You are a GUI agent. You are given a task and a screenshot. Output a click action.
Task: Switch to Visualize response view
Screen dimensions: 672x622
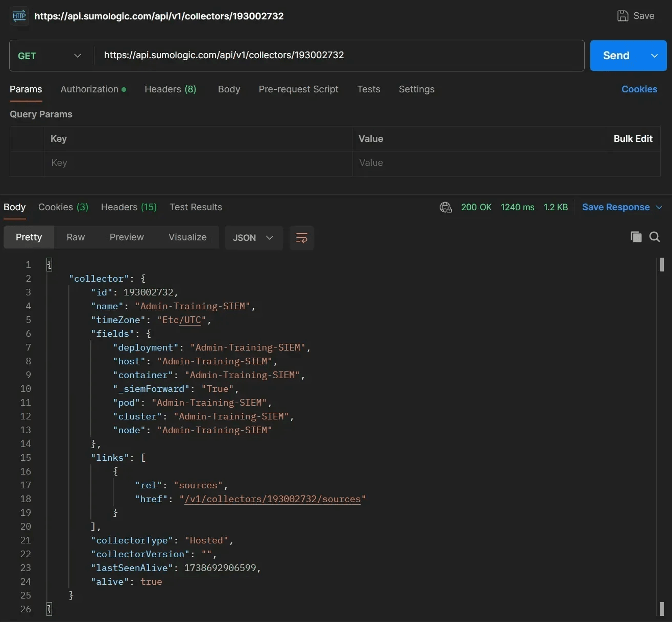coord(187,237)
